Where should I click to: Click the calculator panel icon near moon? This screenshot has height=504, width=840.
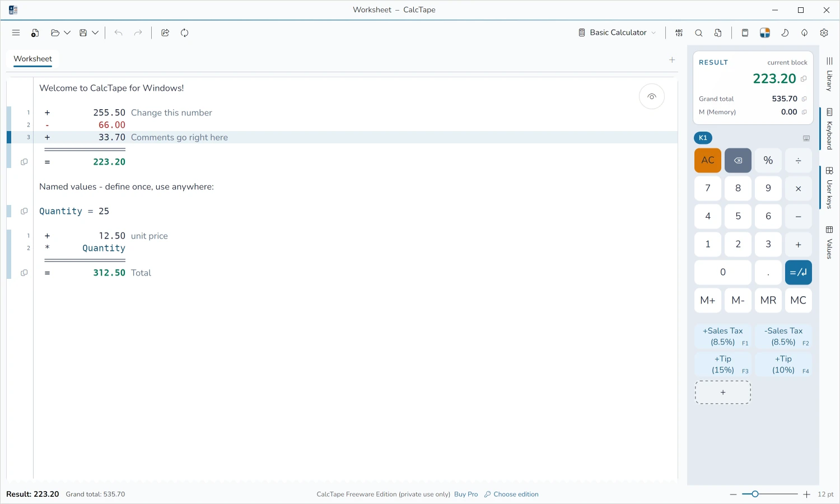[x=745, y=33]
